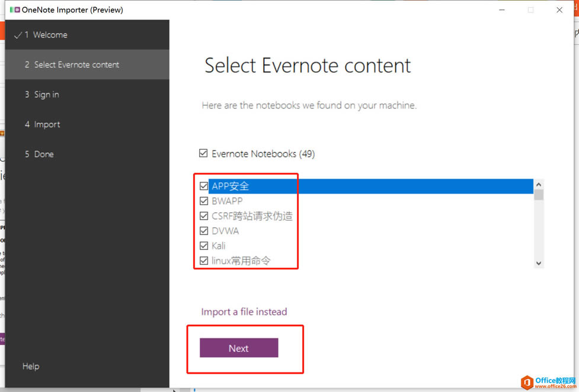Click the Help link

tap(30, 366)
